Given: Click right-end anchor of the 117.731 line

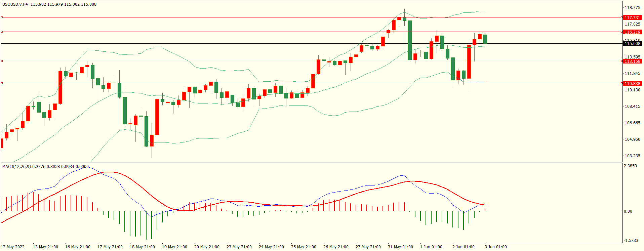Looking at the screenshot, I should (621, 17).
